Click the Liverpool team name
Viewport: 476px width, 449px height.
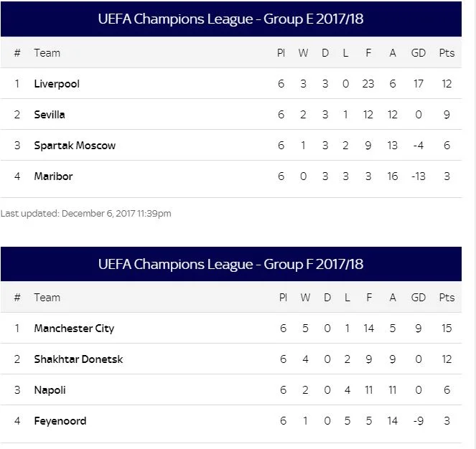[57, 84]
